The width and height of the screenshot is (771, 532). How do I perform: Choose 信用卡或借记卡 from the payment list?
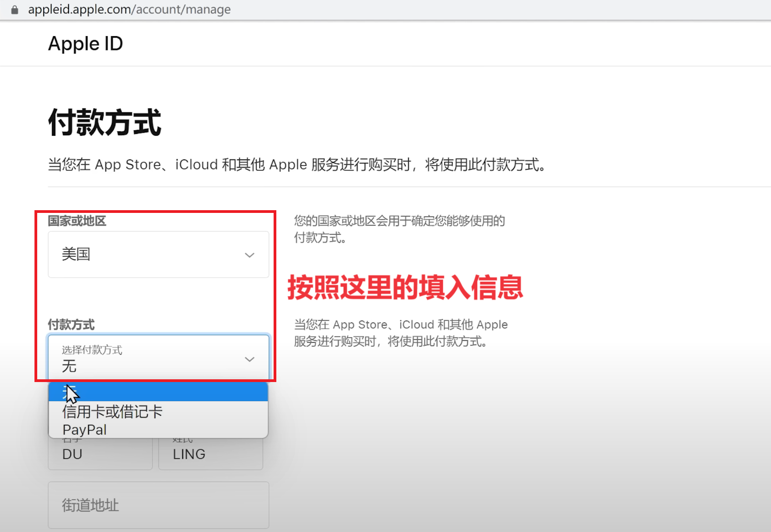coord(113,412)
